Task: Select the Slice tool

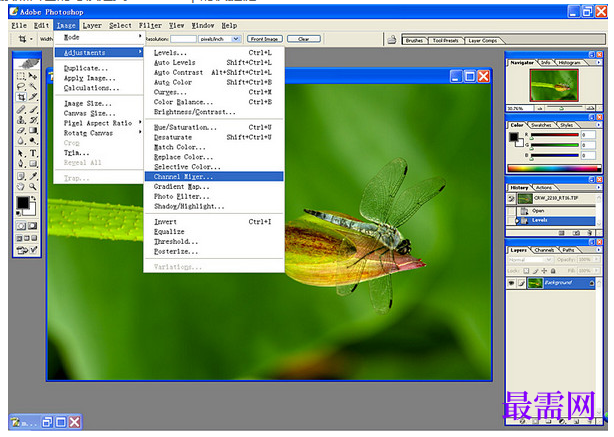Action: click(x=33, y=97)
